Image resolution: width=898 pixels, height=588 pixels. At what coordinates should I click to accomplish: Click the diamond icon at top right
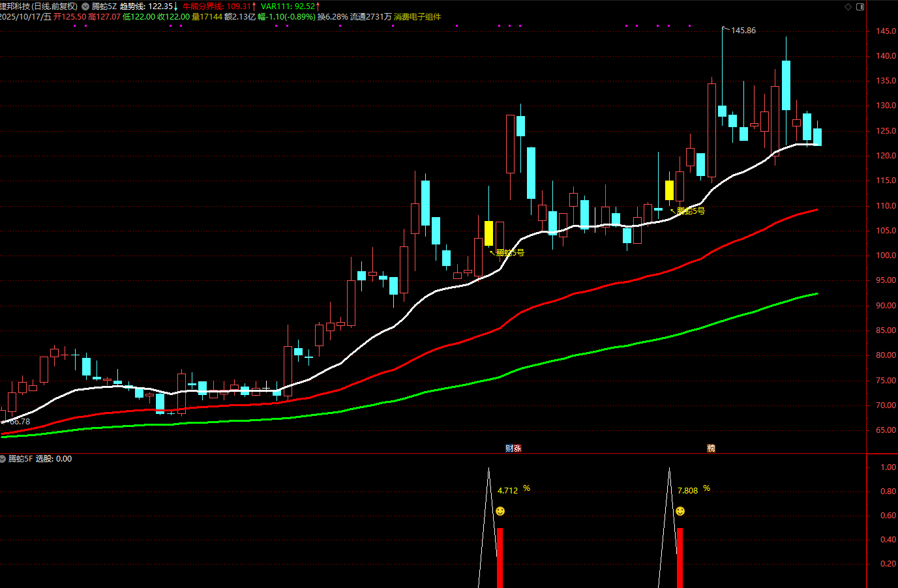[848, 7]
